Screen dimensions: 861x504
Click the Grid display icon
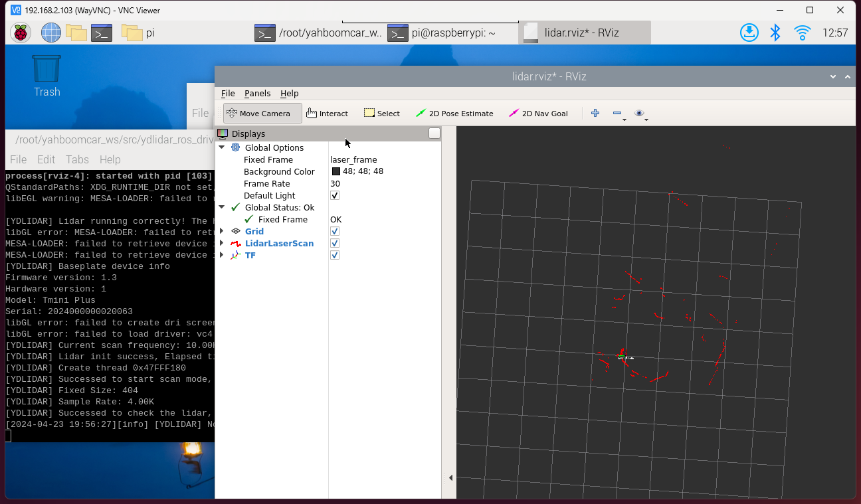click(x=235, y=231)
